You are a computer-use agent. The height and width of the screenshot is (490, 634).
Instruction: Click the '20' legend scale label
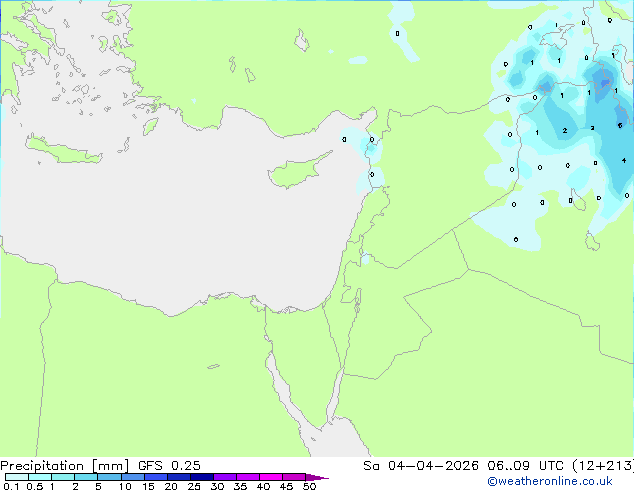[171, 486]
